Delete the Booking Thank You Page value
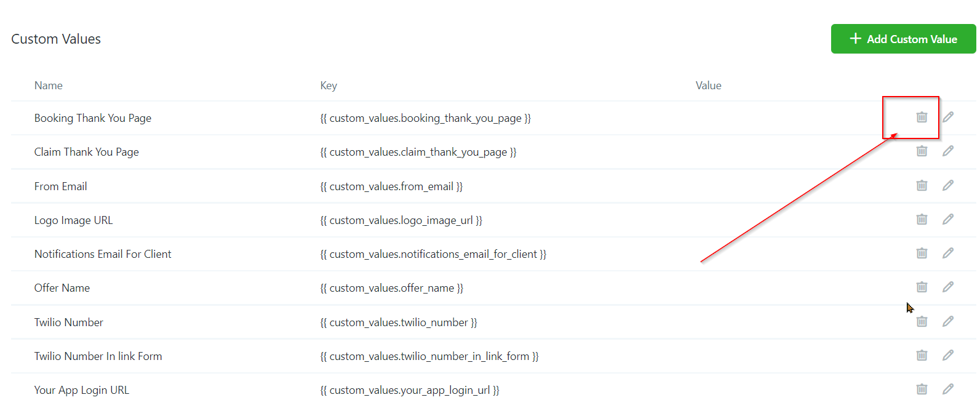The width and height of the screenshot is (980, 416). 922,117
